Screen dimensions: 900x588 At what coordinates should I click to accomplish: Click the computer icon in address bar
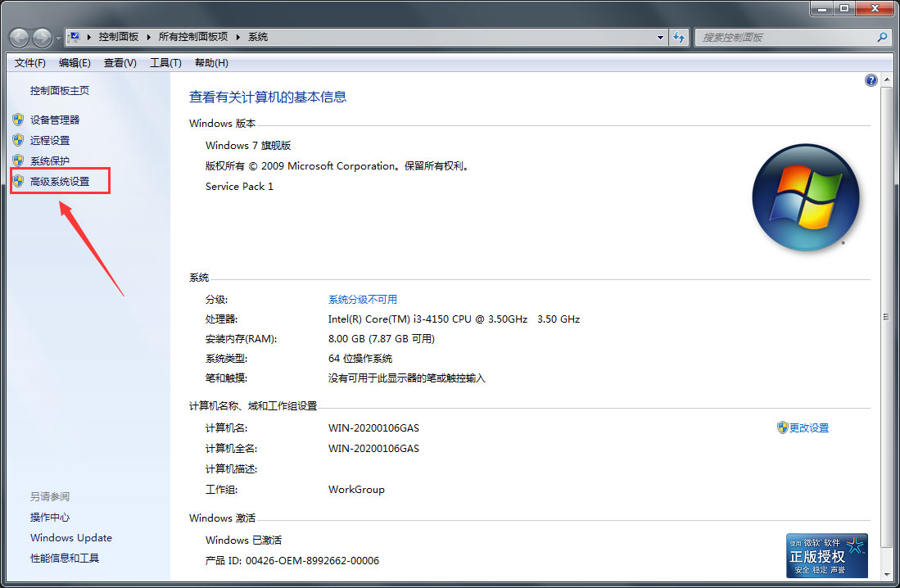point(74,38)
